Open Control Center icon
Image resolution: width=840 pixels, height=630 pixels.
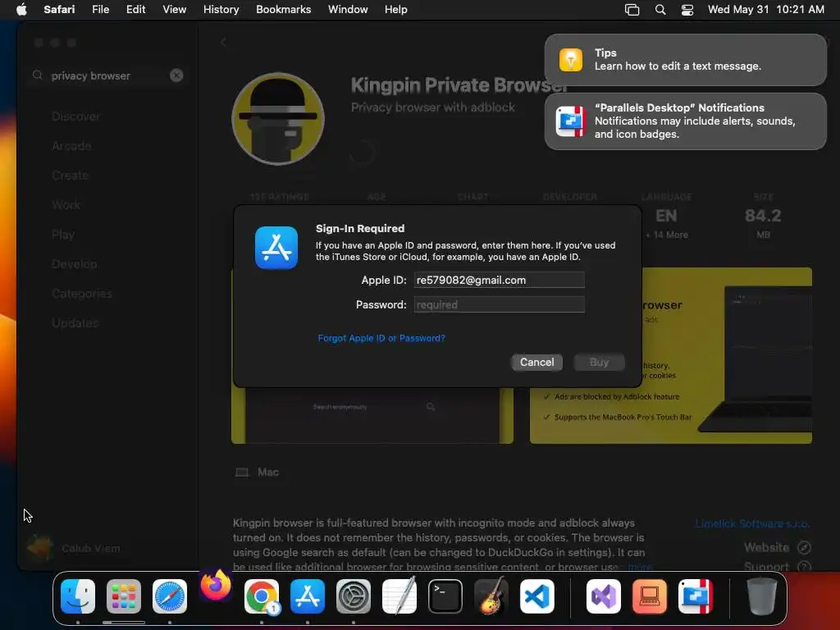tap(687, 10)
